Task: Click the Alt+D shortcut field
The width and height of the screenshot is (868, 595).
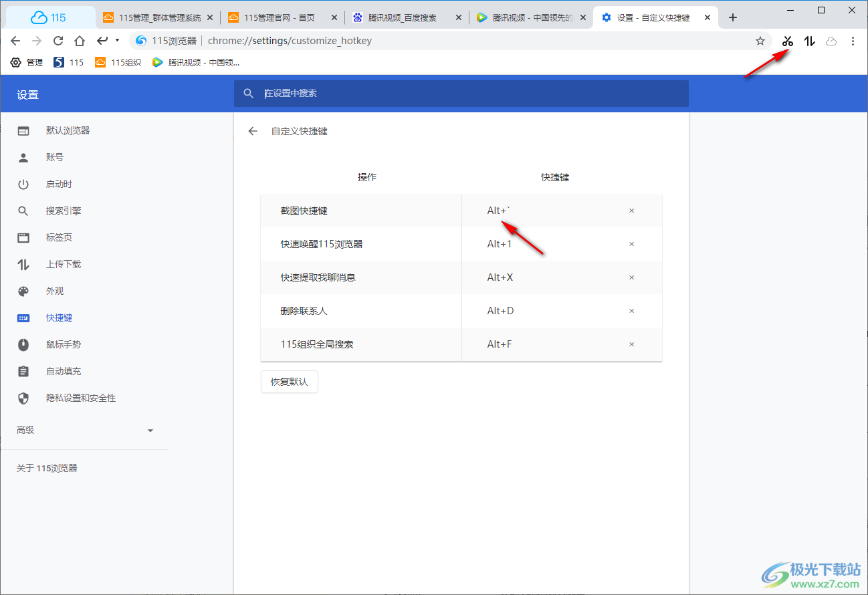Action: coord(500,311)
